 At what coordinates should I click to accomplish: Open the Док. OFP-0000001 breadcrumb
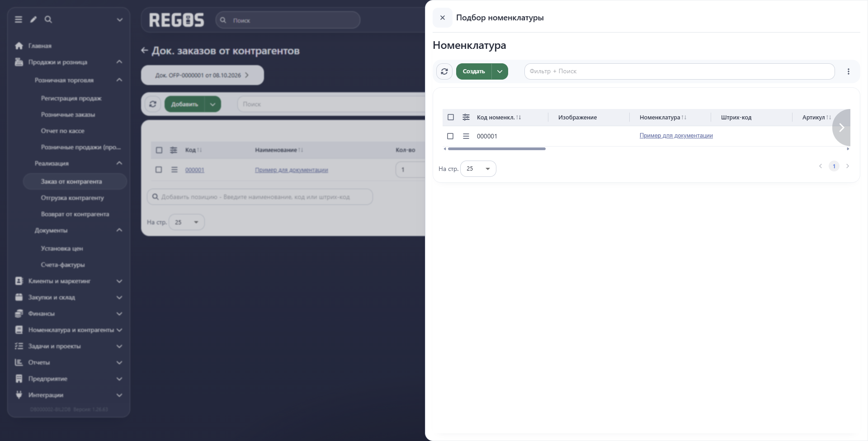[x=202, y=75]
